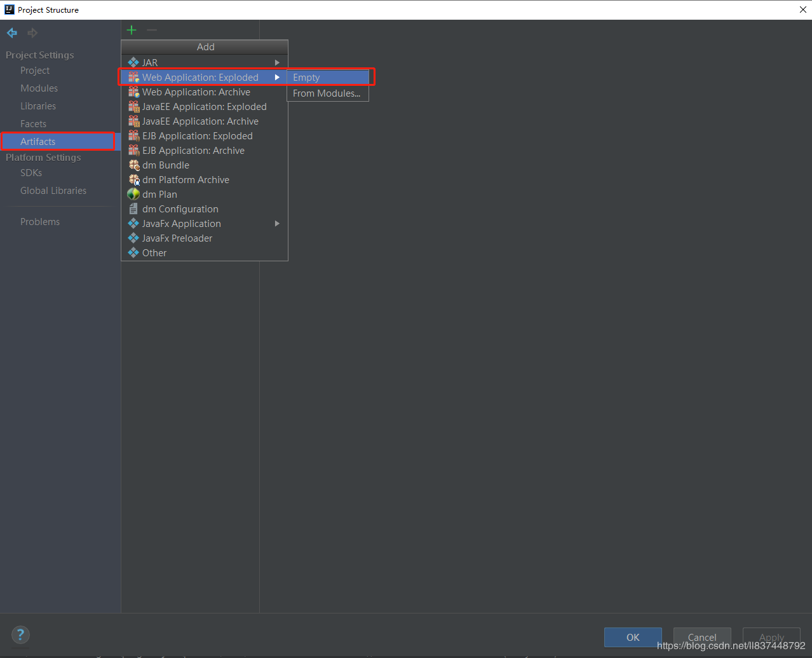The image size is (812, 658).
Task: Click the Other artifact type icon
Action: (133, 252)
